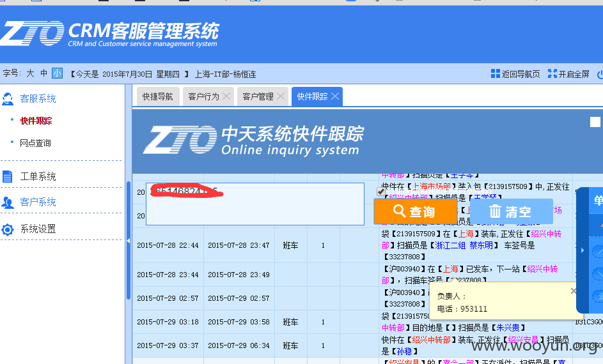Close the 客户行为 tab
Viewport: 603px width, 364px height.
coord(226,96)
